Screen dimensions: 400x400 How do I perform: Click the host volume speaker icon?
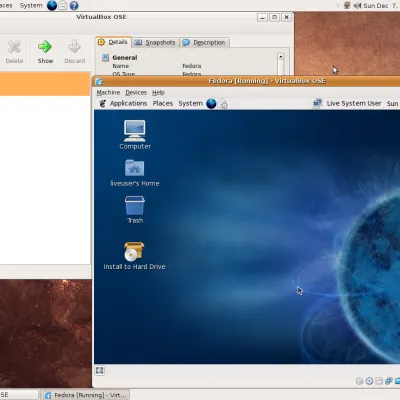tap(357, 5)
